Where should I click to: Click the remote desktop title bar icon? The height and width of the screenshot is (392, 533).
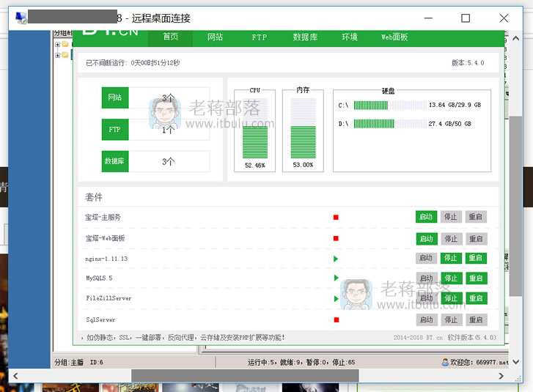21,18
